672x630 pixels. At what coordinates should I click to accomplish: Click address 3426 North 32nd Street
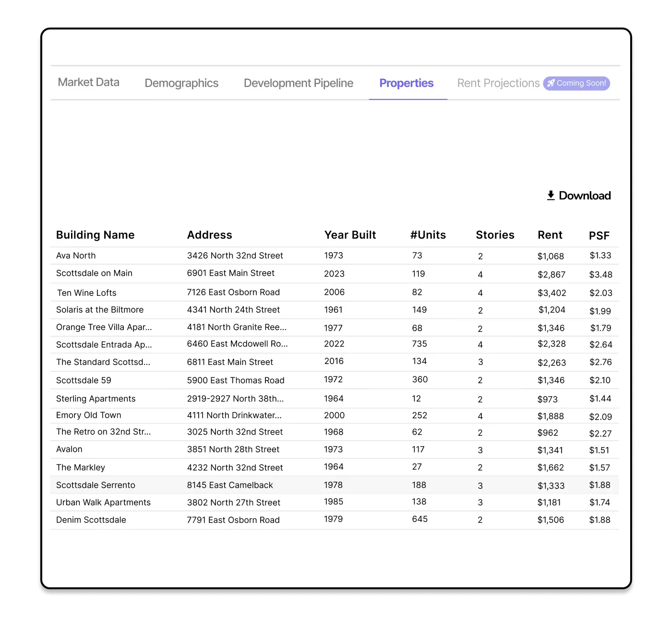tap(235, 255)
